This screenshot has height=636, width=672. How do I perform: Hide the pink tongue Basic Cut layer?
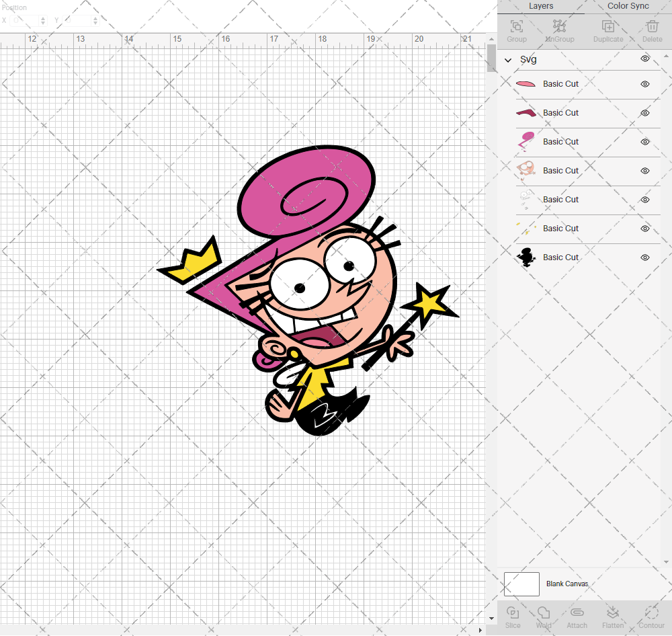(x=644, y=84)
